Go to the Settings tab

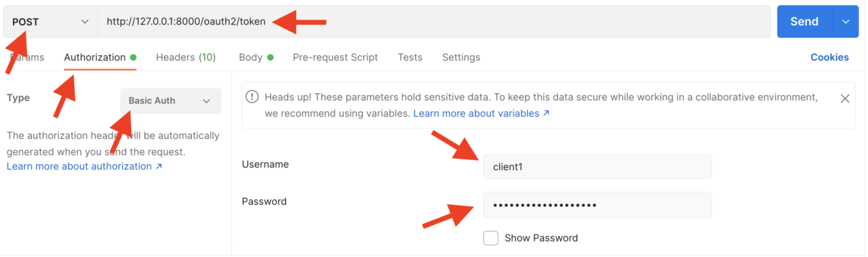(x=461, y=58)
